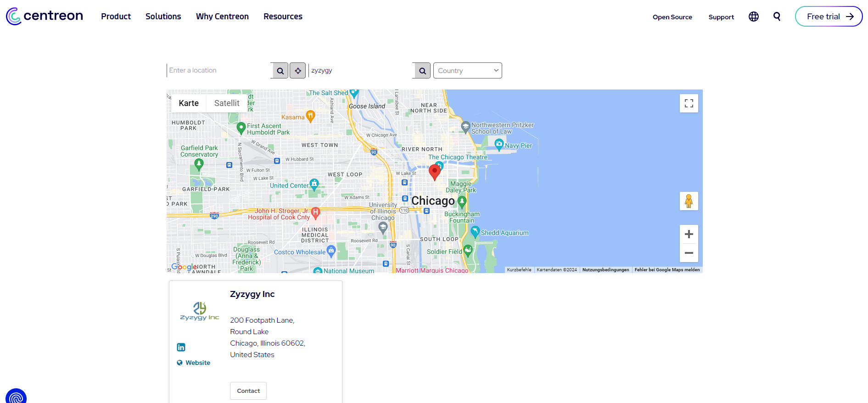The image size is (868, 403).
Task: Click the Zyzygy Inc logo image
Action: click(200, 311)
